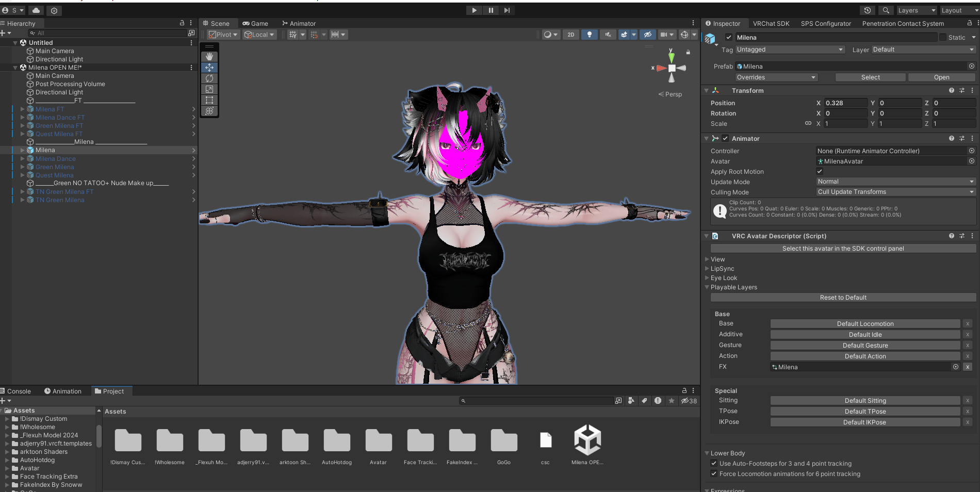Open the Undo History icon

click(868, 10)
